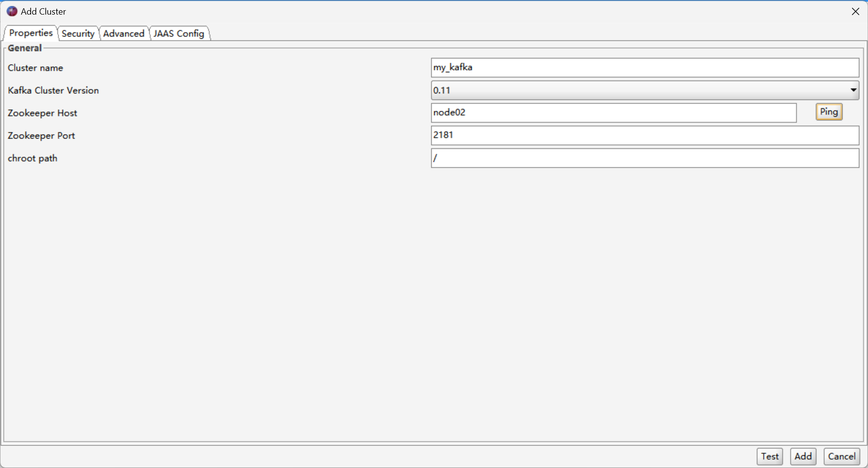The height and width of the screenshot is (468, 868).
Task: Focus the chroot path input field
Action: (645, 158)
